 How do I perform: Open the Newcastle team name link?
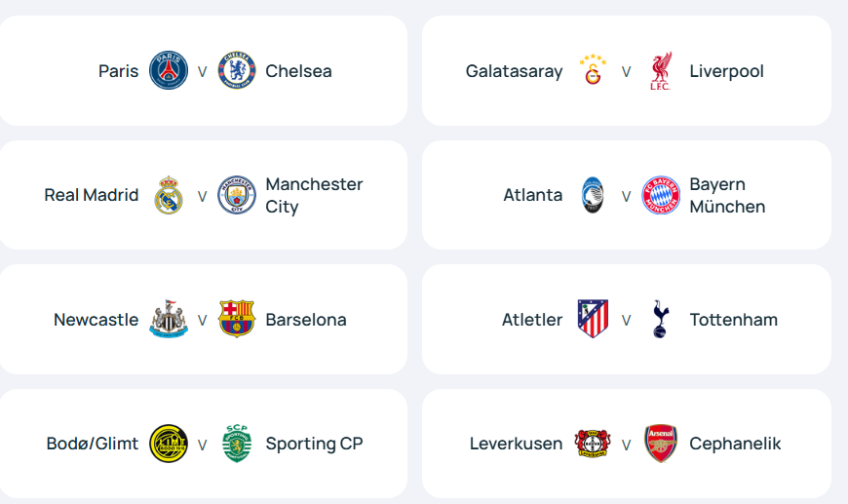tap(96, 320)
